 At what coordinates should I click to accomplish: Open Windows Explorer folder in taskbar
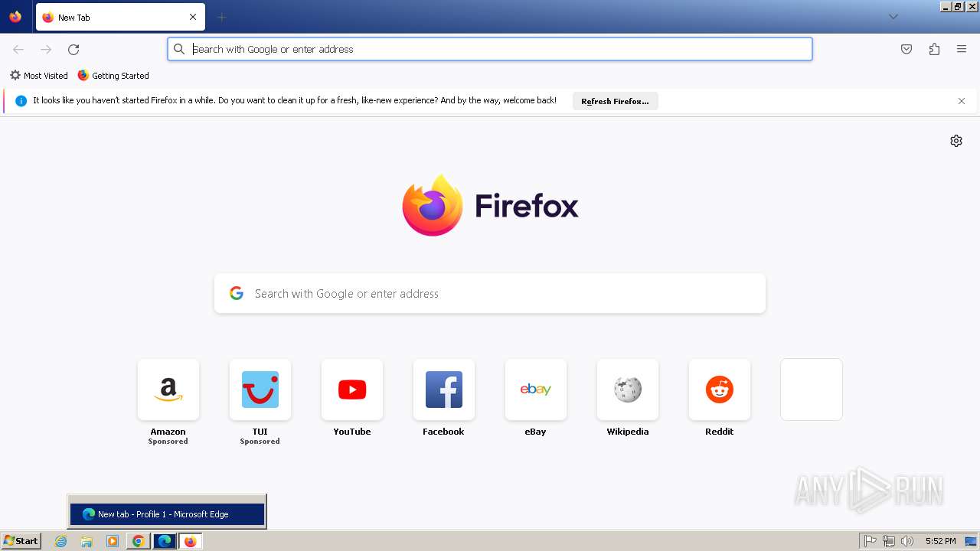pos(87,541)
